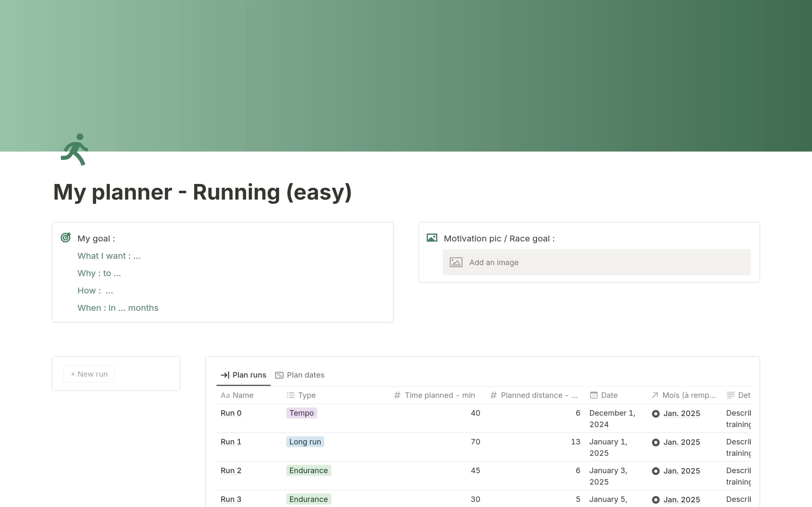Click the Aa icon in the Name column
The height and width of the screenshot is (507, 812).
[226, 395]
